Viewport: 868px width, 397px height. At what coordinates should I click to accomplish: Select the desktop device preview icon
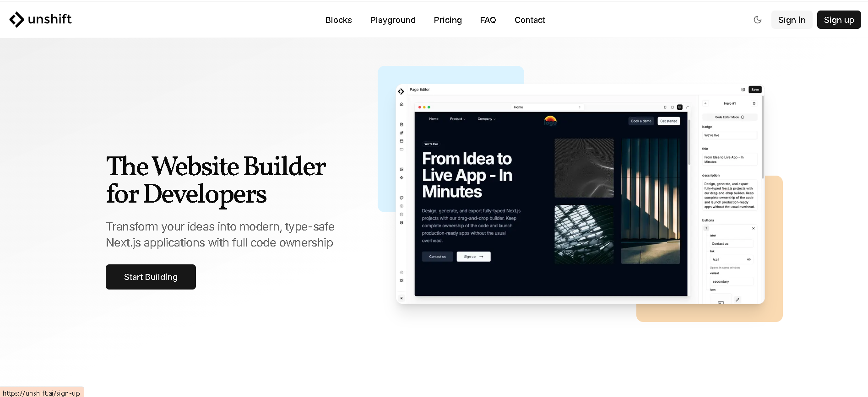point(680,107)
